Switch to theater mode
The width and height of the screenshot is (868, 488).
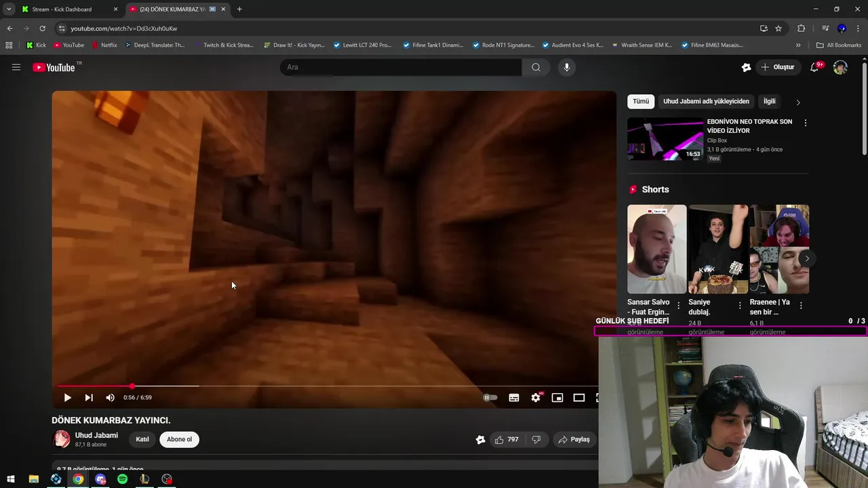pyautogui.click(x=579, y=398)
